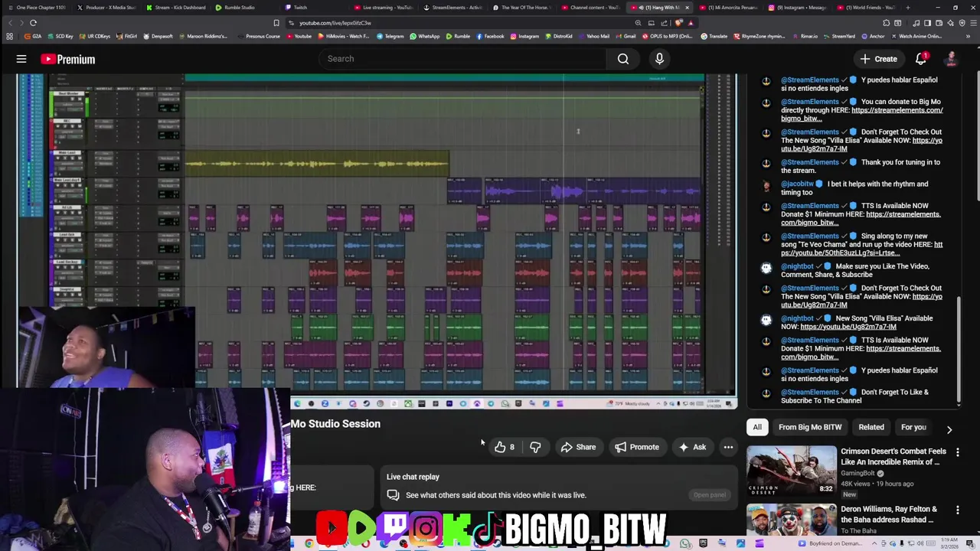Open the StreamYard bookmark
This screenshot has height=551, width=980.
tap(839, 36)
